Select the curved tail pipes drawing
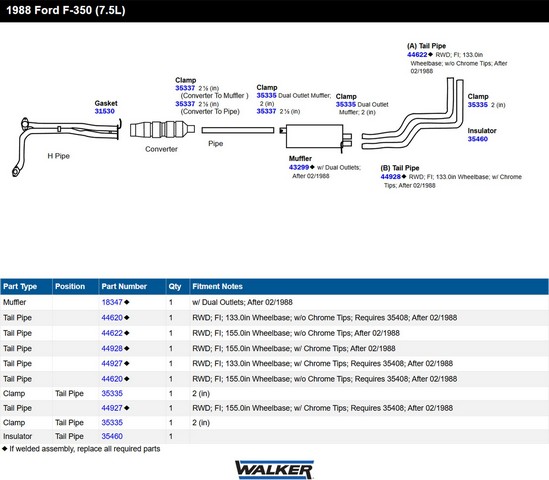The height and width of the screenshot is (480, 549). click(412, 114)
